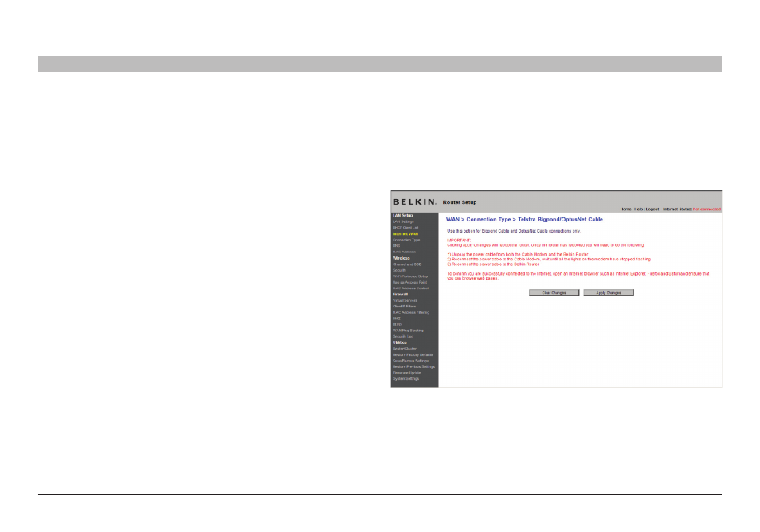760x532 pixels.
Task: Open Firmware Update utility
Action: tap(406, 373)
